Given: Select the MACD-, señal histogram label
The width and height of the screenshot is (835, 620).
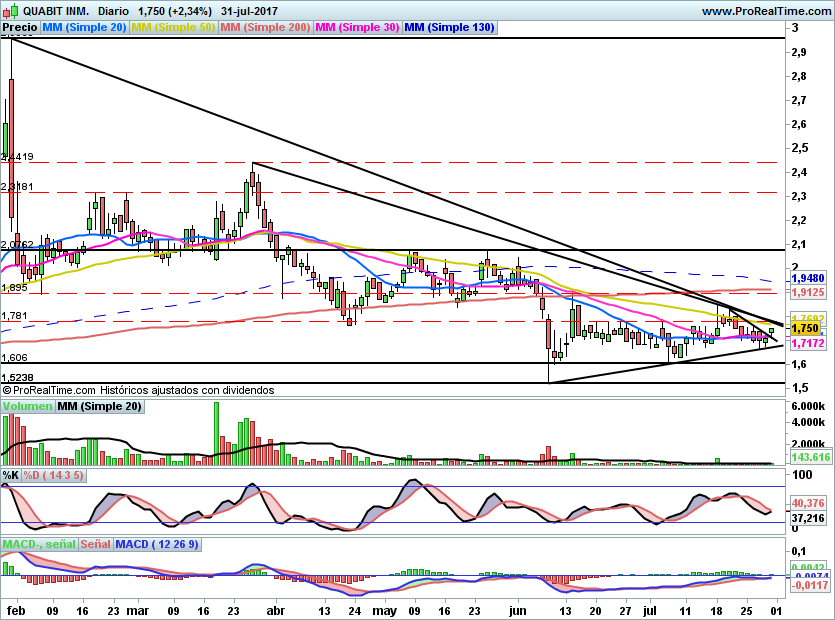Looking at the screenshot, I should pyautogui.click(x=40, y=544).
